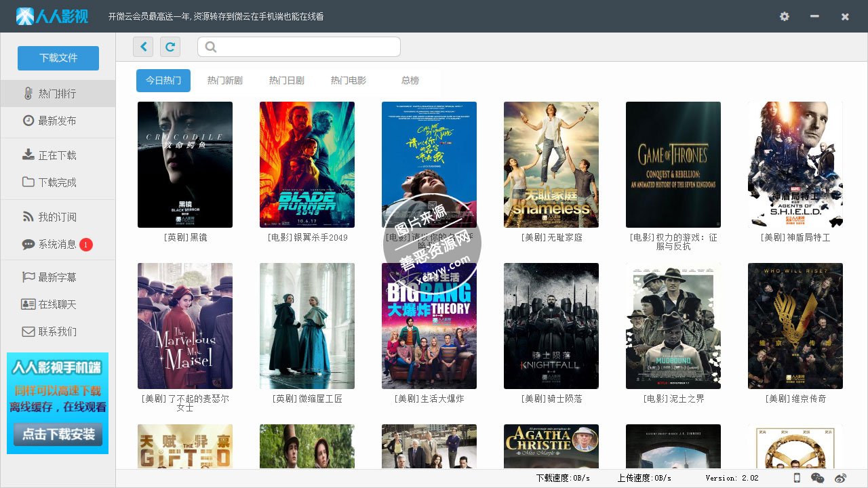Image resolution: width=868 pixels, height=488 pixels.
Task: Click the [电影]银翼杀手2049 title text
Action: [x=307, y=238]
